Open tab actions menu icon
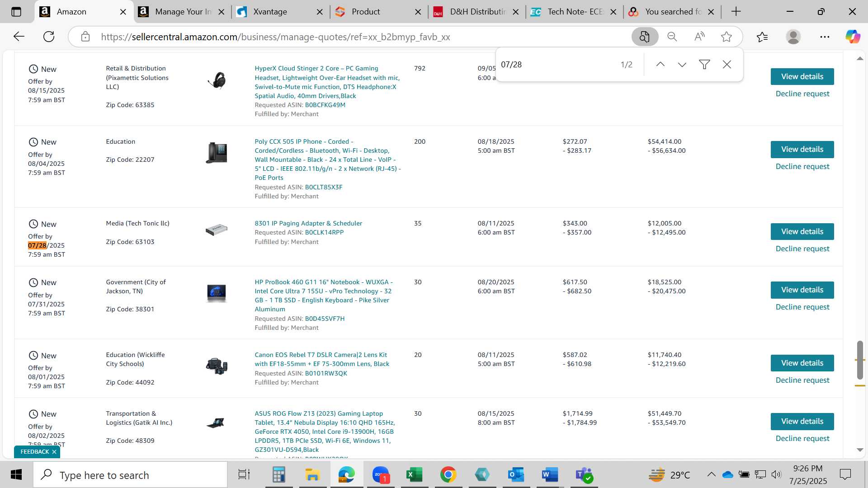 [x=16, y=12]
